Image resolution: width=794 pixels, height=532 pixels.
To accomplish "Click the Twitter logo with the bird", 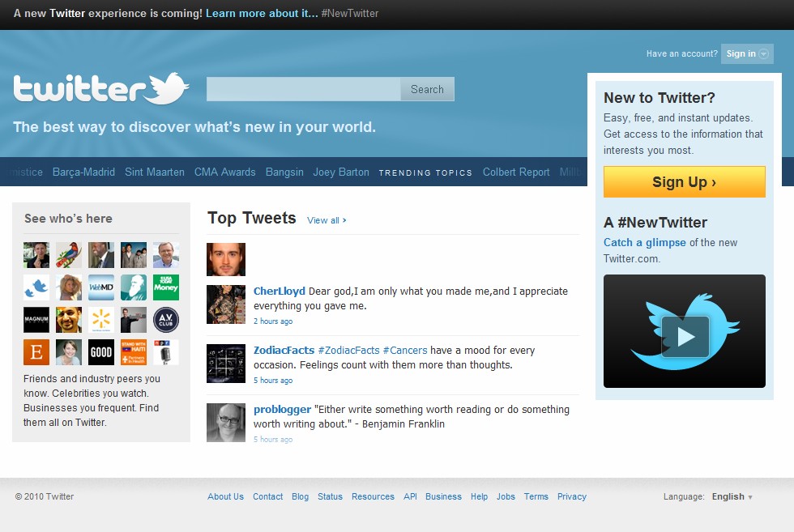I will pos(101,88).
